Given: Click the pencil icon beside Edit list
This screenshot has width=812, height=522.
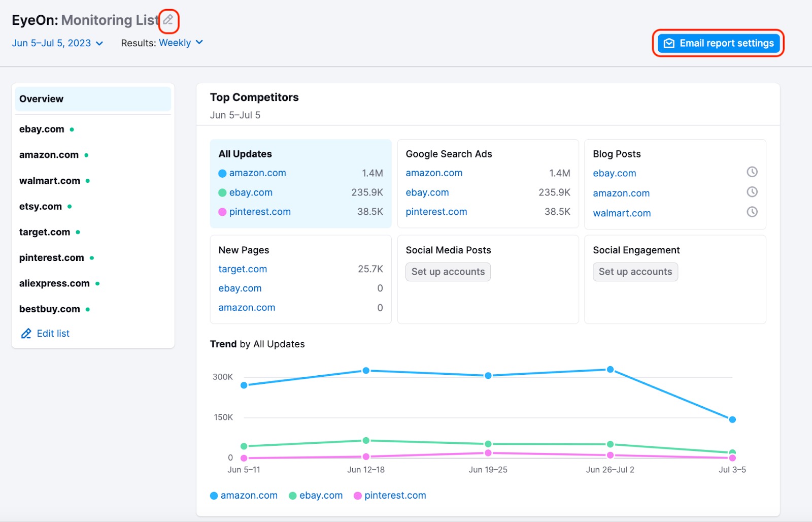Looking at the screenshot, I should coord(26,333).
